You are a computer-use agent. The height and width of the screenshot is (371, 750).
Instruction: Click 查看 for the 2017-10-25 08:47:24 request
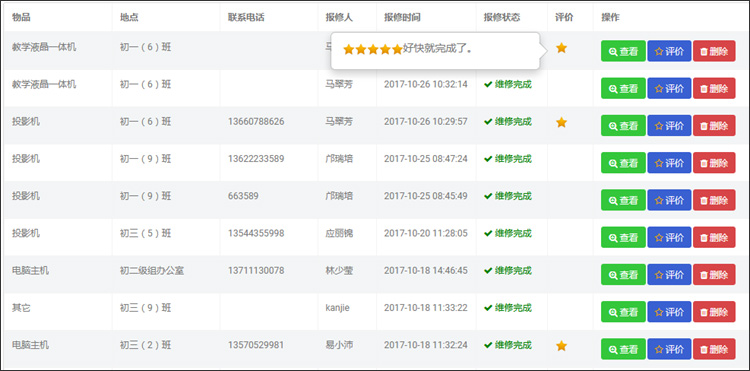click(623, 163)
